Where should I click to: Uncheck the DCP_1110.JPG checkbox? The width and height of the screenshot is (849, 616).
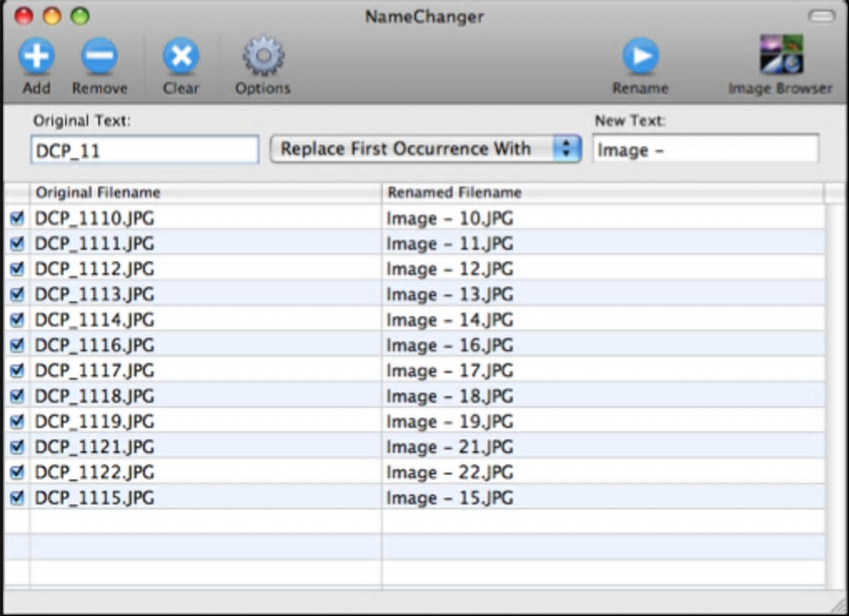tap(17, 218)
